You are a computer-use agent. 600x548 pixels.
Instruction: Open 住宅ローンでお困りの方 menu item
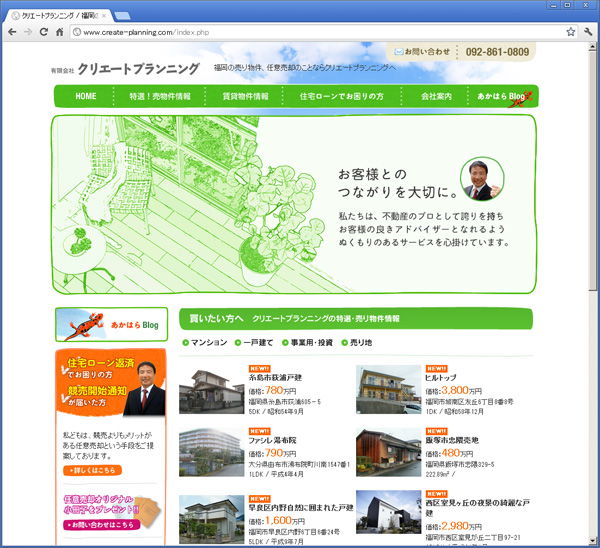click(342, 96)
